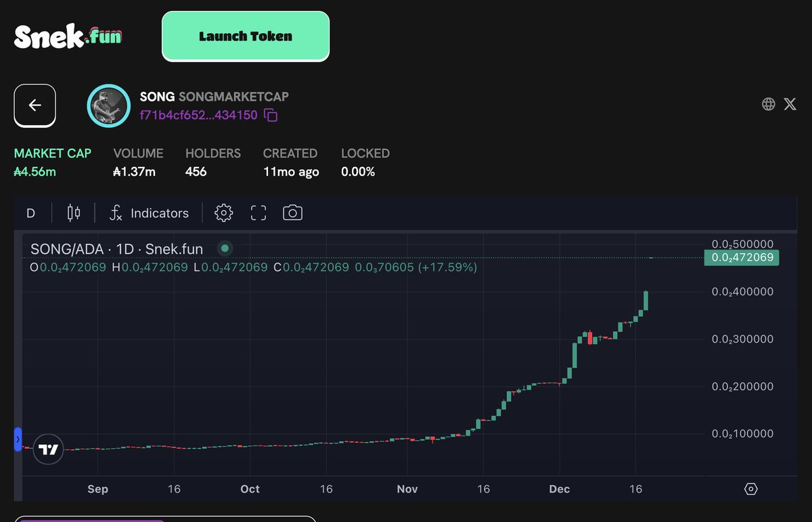Click the Nov label on time axis
The image size is (812, 522).
click(x=407, y=489)
